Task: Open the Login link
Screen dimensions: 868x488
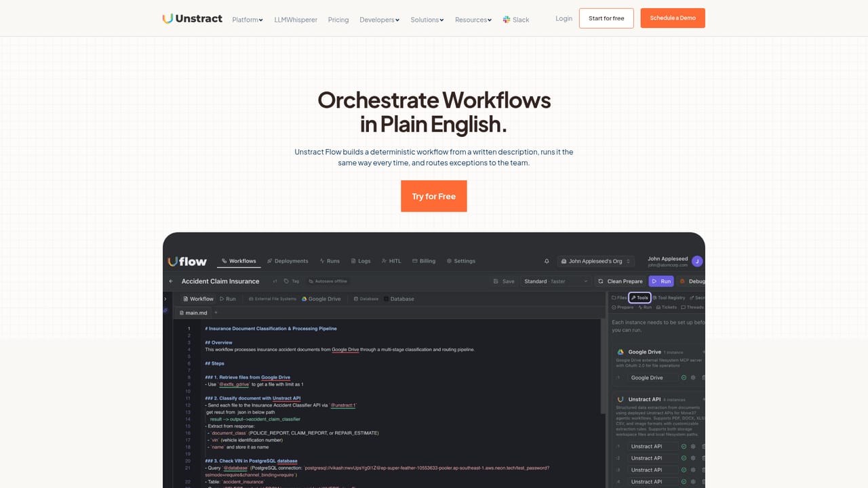Action: [x=564, y=18]
